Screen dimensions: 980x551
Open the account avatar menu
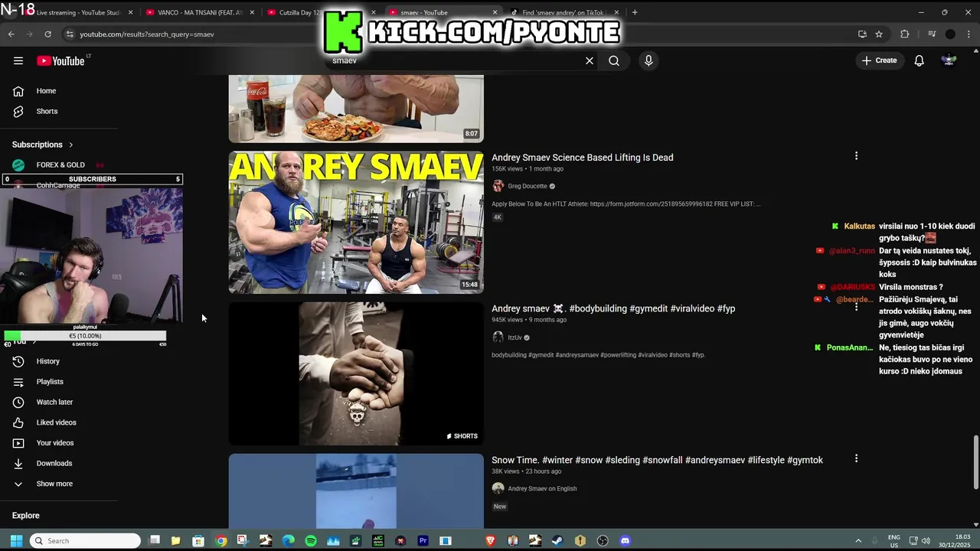click(x=949, y=60)
